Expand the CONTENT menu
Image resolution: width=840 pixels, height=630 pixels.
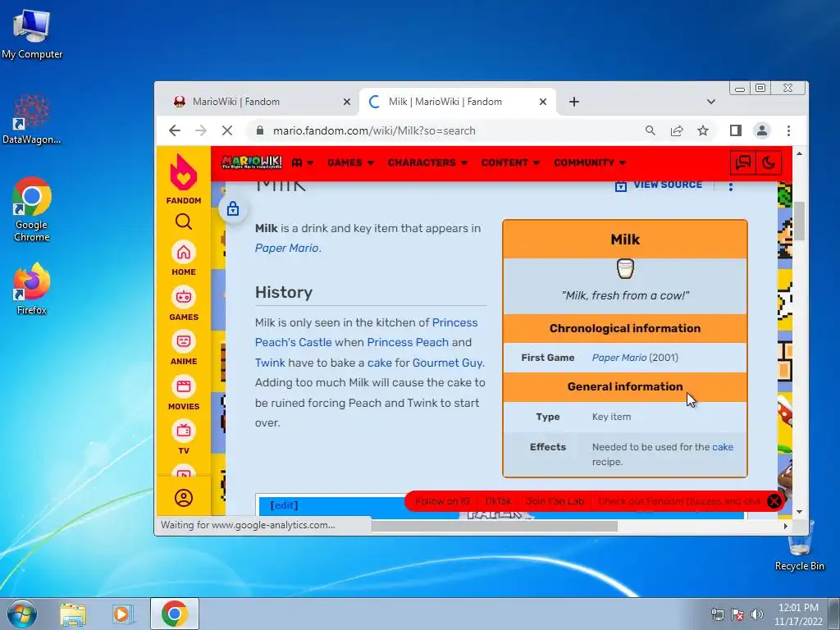coord(510,162)
